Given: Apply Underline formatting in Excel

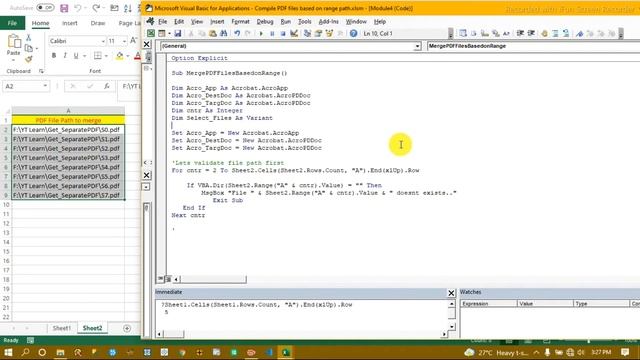Looking at the screenshot, I should tap(76, 56).
